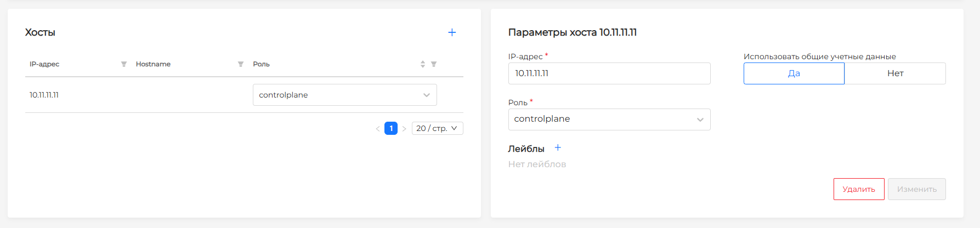
Task: Open role dropdown in hosts table row
Action: tap(344, 95)
